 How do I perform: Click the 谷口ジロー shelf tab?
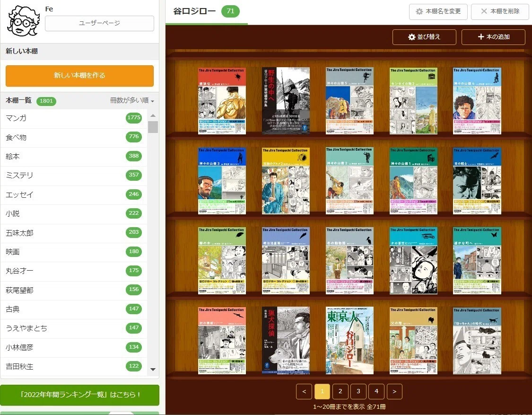[x=194, y=11]
